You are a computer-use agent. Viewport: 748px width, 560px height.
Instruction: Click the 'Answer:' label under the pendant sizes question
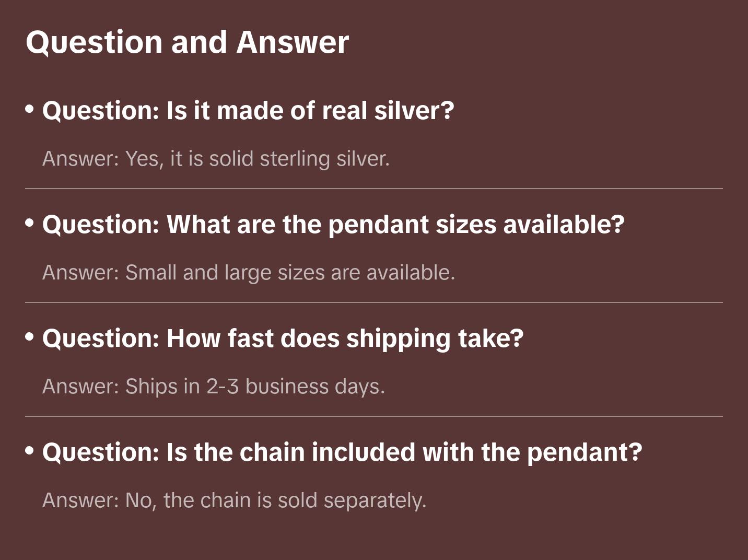coord(81,273)
